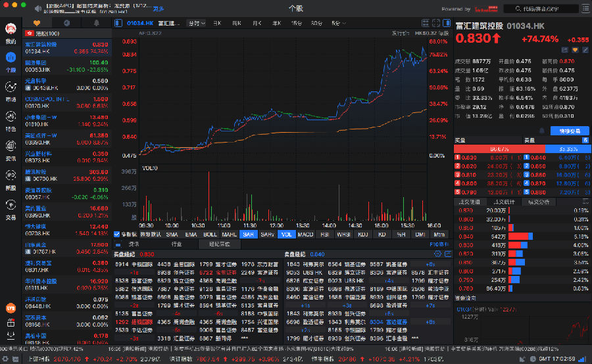Enable the EMA indicator

(x=191, y=235)
